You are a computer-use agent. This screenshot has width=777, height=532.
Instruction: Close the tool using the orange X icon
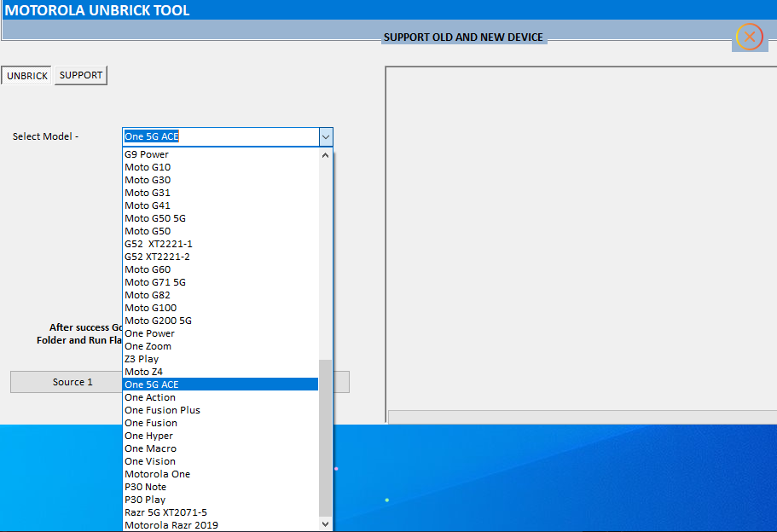[x=749, y=37]
